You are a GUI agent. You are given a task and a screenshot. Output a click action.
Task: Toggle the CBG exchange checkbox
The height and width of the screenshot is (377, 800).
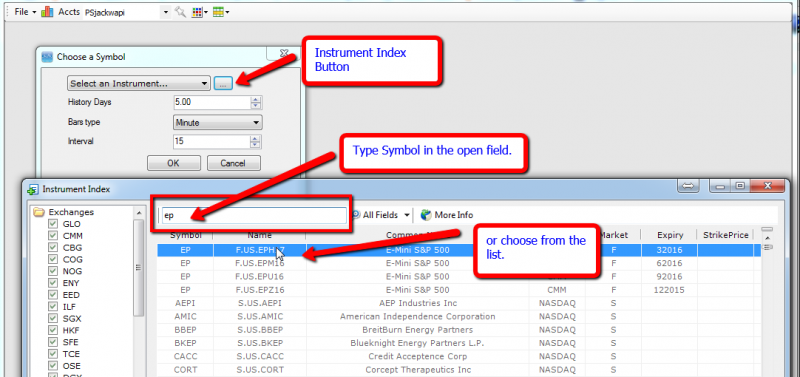(x=53, y=248)
